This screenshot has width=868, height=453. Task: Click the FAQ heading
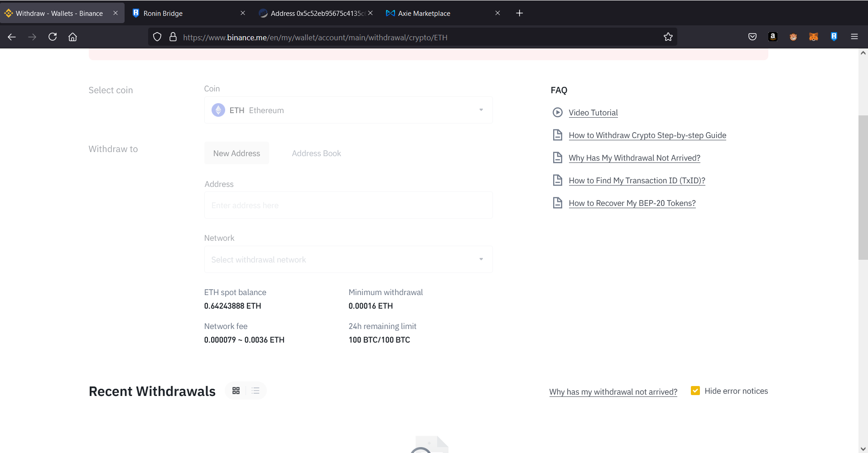(x=559, y=90)
